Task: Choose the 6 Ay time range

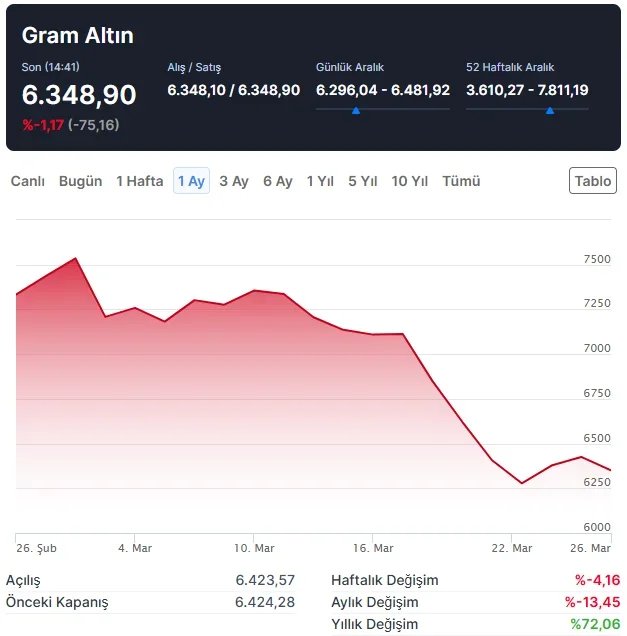Action: (278, 181)
